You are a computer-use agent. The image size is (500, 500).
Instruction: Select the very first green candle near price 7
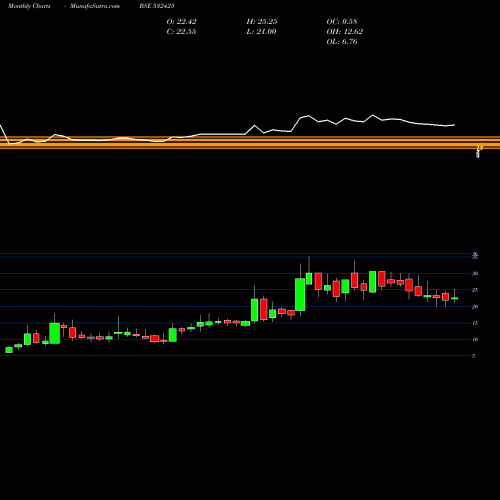[x=9, y=350]
